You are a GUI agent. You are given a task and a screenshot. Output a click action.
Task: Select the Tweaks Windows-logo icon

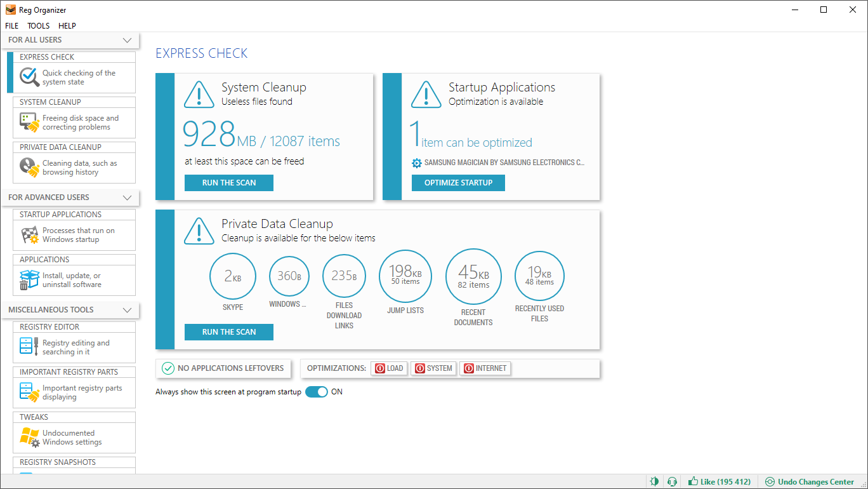point(28,437)
